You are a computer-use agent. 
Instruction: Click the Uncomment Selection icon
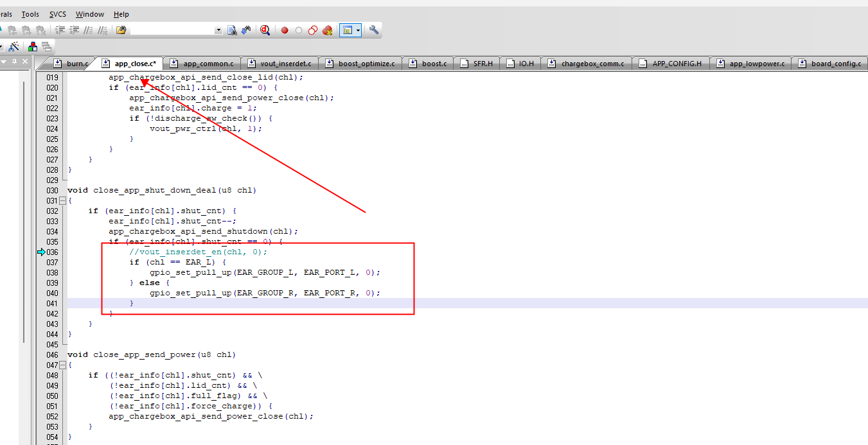103,30
